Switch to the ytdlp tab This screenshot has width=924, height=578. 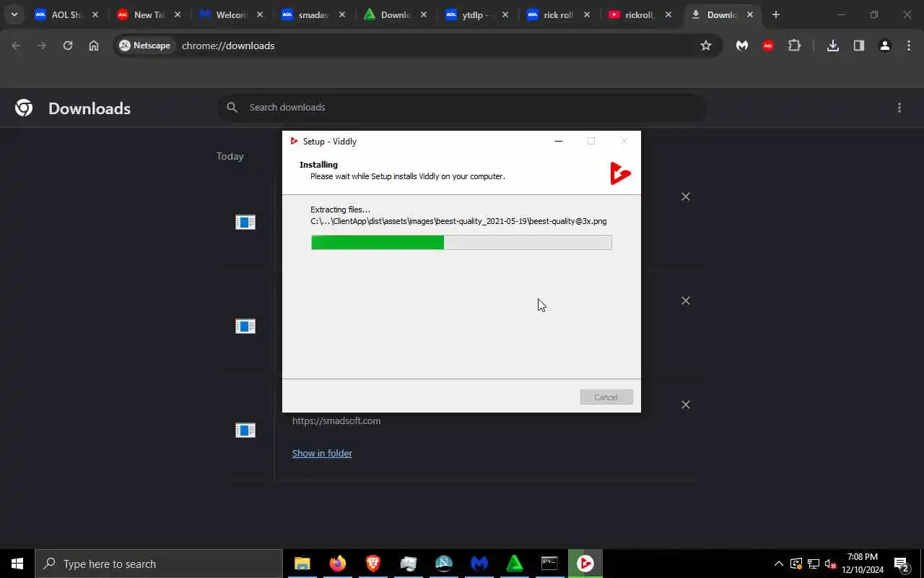pos(477,14)
